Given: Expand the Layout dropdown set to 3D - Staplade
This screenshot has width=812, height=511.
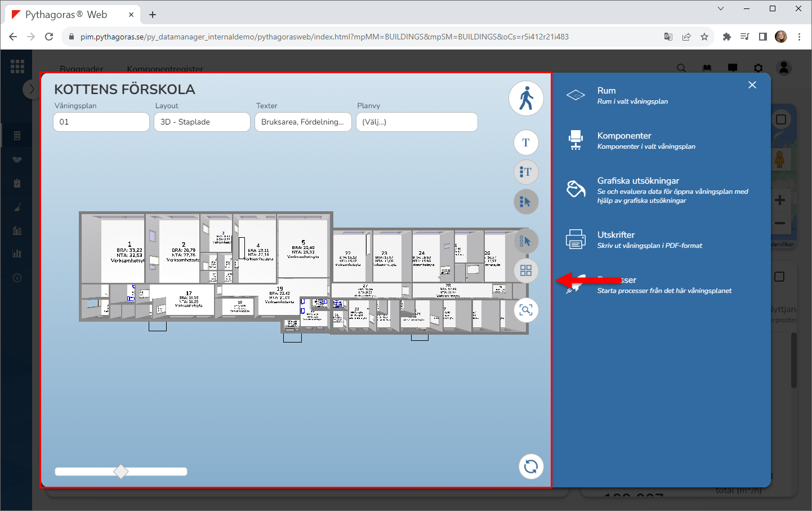Looking at the screenshot, I should point(202,122).
